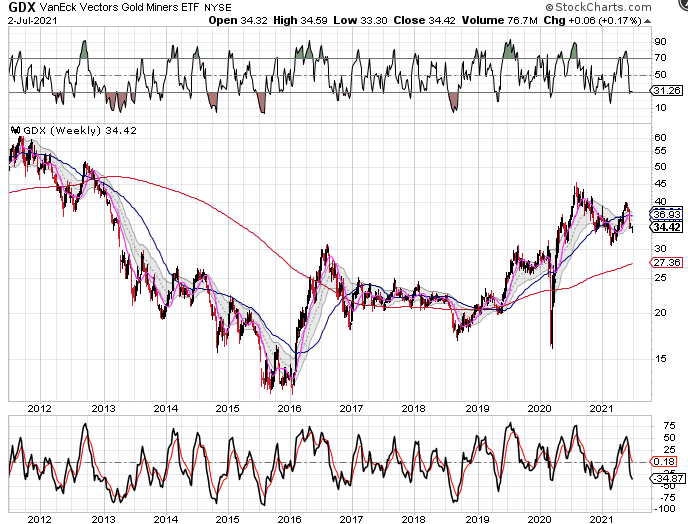The width and height of the screenshot is (688, 524).
Task: Click the 34.42 last price tag
Action: 664,227
